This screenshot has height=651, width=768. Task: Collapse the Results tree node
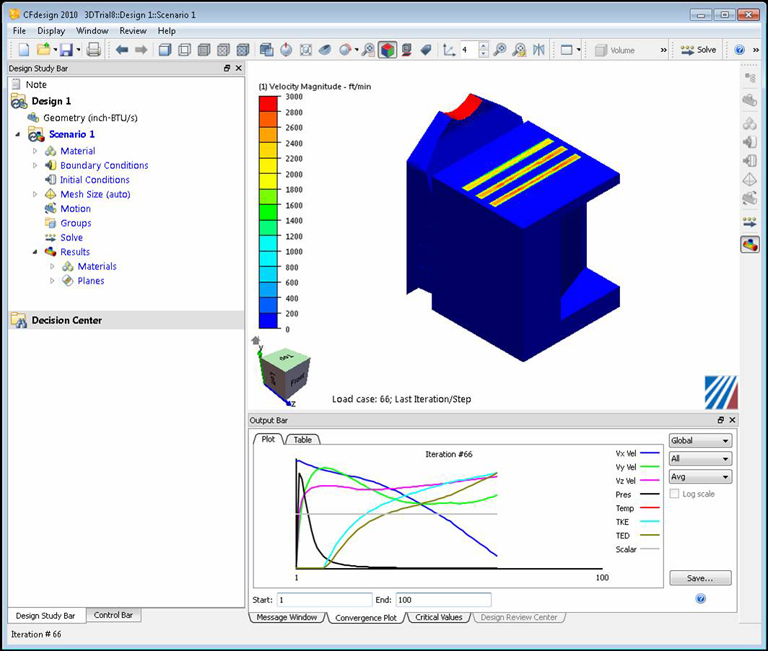pos(35,252)
